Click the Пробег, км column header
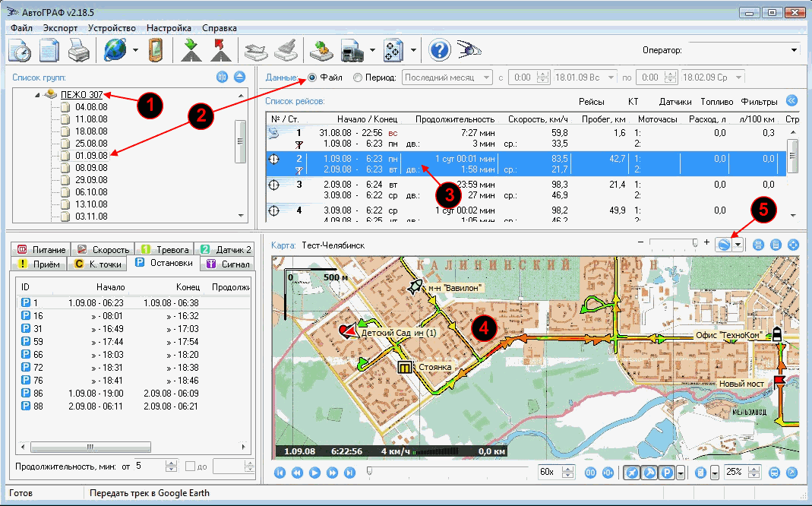The width and height of the screenshot is (812, 506). pos(602,119)
